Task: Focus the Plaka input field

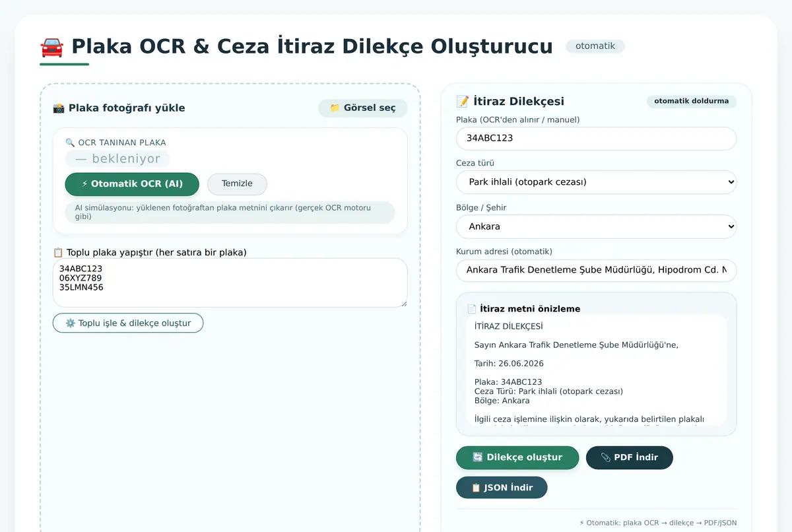Action: (596, 139)
